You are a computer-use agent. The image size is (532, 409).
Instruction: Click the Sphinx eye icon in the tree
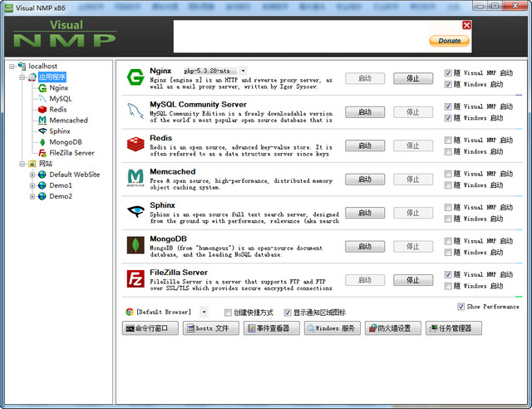tap(42, 131)
